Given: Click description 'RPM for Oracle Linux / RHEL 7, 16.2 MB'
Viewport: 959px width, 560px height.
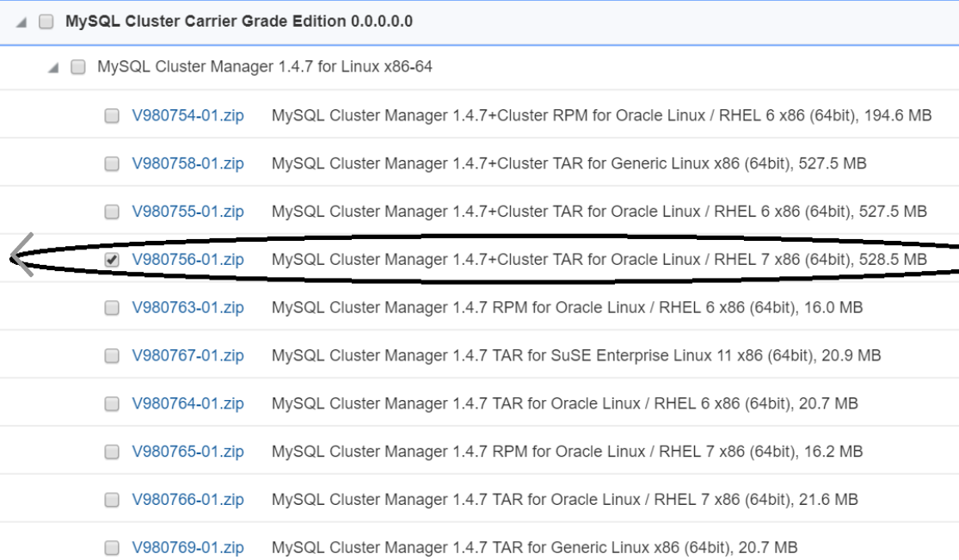Looking at the screenshot, I should (567, 452).
